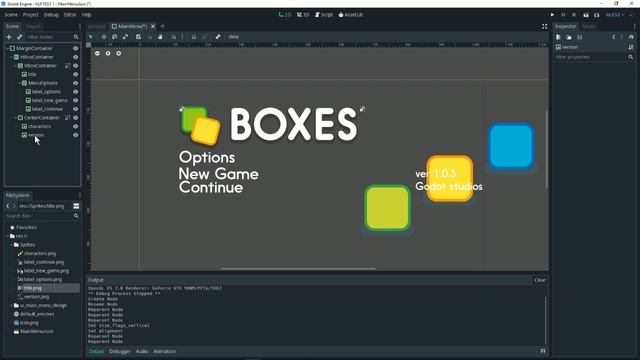
Task: Clear the Output log
Action: [540, 280]
